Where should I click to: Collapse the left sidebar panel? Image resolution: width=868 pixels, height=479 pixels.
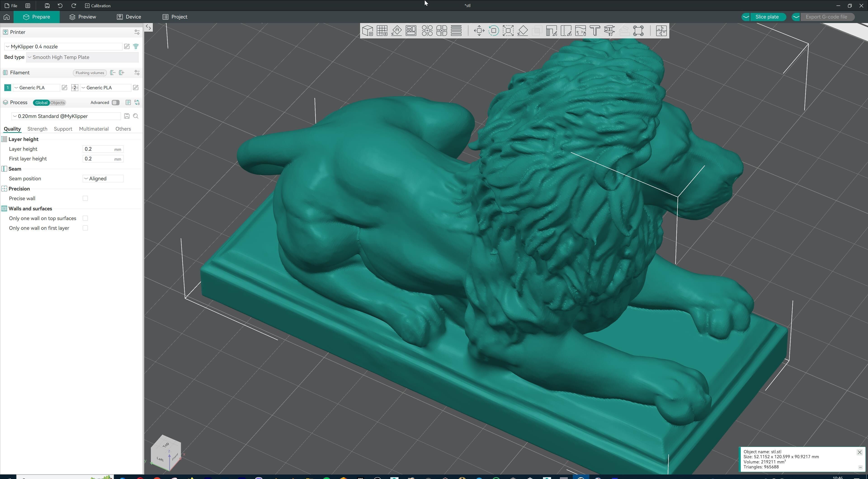coord(148,27)
